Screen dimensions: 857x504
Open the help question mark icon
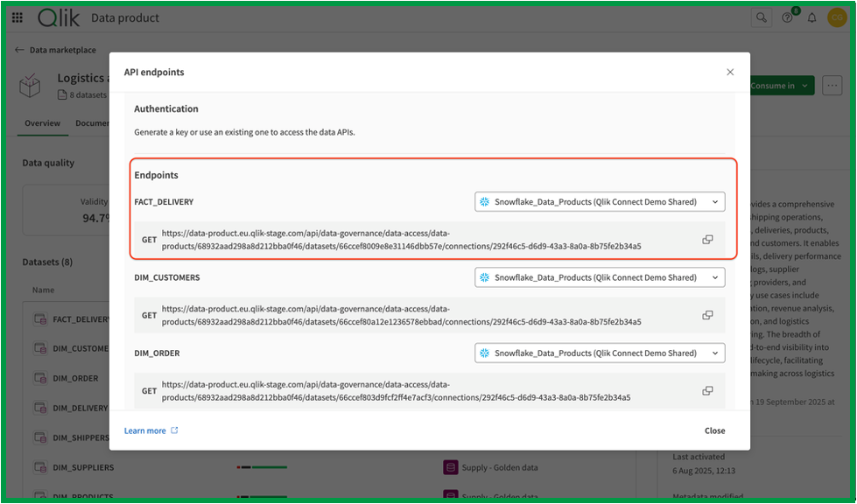tap(787, 18)
